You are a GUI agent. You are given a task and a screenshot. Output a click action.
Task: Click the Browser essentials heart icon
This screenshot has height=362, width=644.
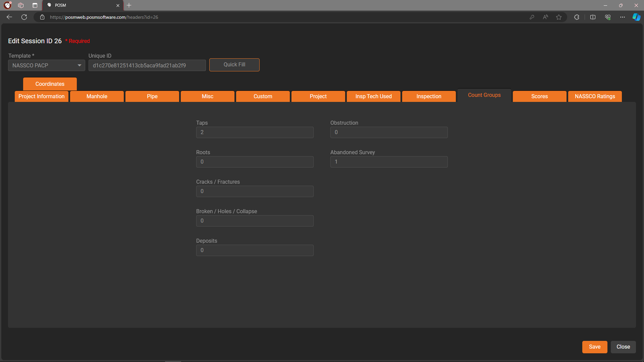click(x=608, y=17)
